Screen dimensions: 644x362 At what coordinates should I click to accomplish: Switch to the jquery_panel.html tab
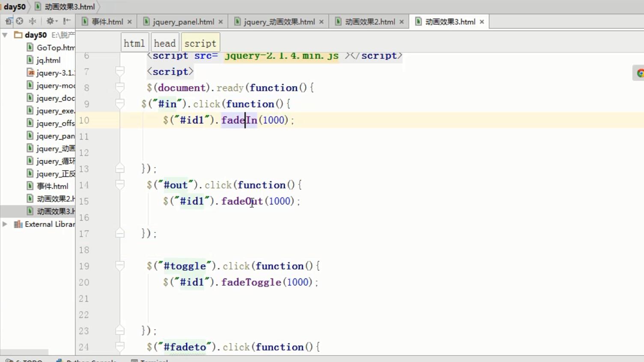(x=183, y=22)
